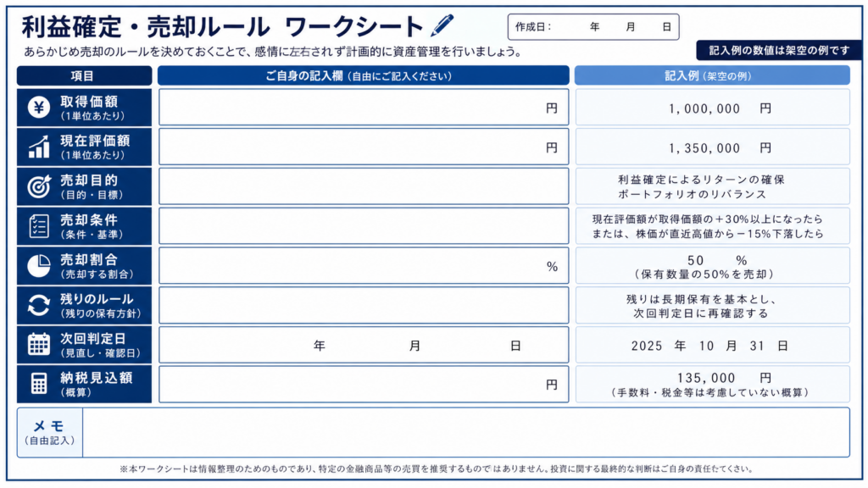Click the disclaimer footnote beginning ※本ワークシート
Screen dimensions: 868x488
click(x=436, y=469)
